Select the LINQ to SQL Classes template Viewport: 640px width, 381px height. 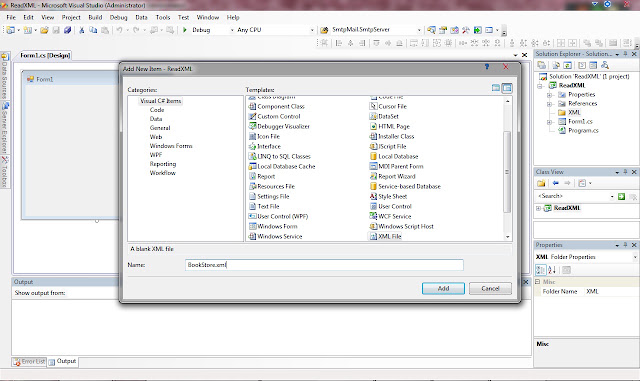pyautogui.click(x=280, y=156)
